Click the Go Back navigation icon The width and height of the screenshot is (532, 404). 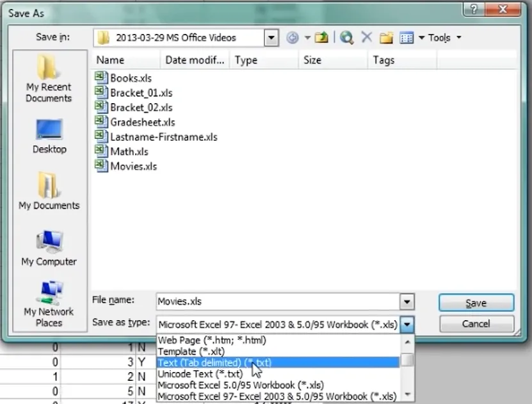pyautogui.click(x=292, y=37)
